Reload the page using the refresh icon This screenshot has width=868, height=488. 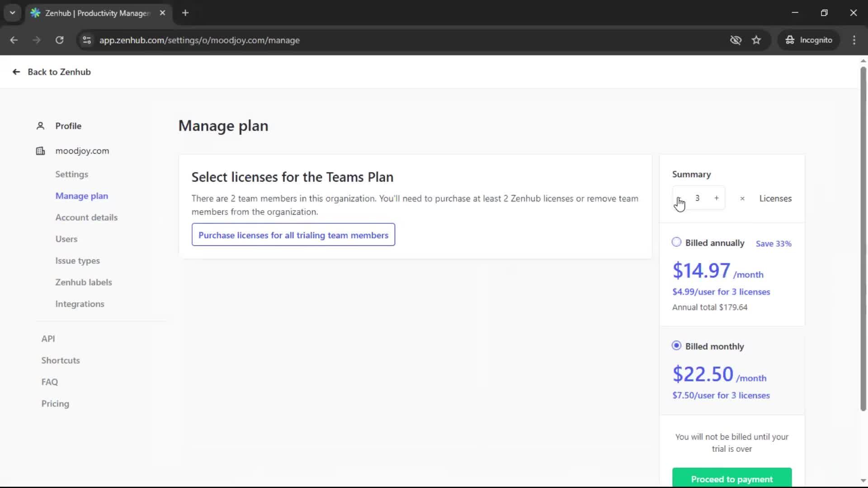coord(59,40)
